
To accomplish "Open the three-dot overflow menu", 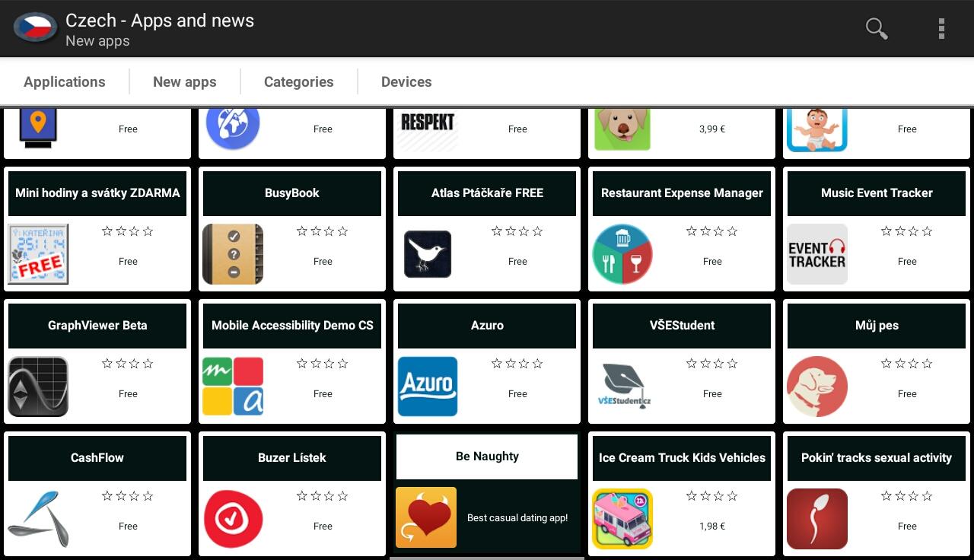I will click(941, 29).
